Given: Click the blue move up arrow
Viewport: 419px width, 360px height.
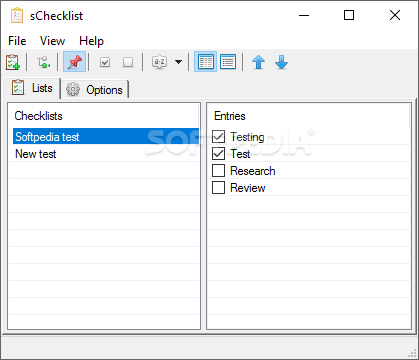Looking at the screenshot, I should tap(258, 62).
